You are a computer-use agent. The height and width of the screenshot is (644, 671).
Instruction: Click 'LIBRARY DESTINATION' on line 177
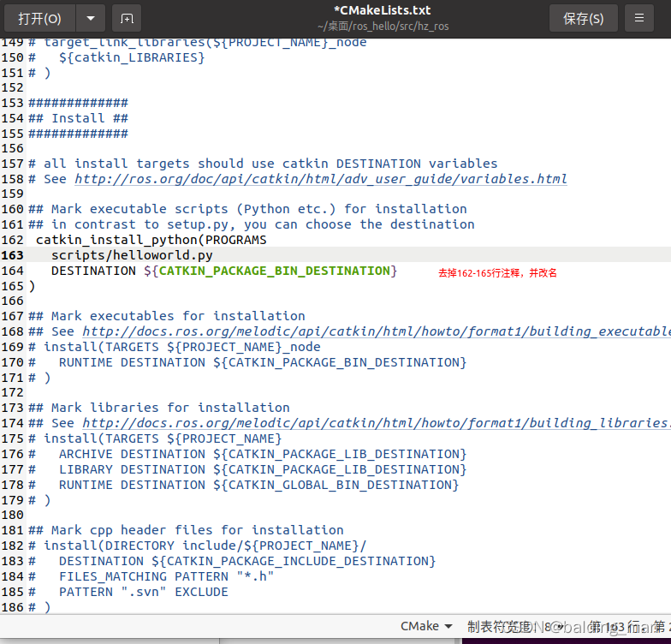[x=132, y=469]
